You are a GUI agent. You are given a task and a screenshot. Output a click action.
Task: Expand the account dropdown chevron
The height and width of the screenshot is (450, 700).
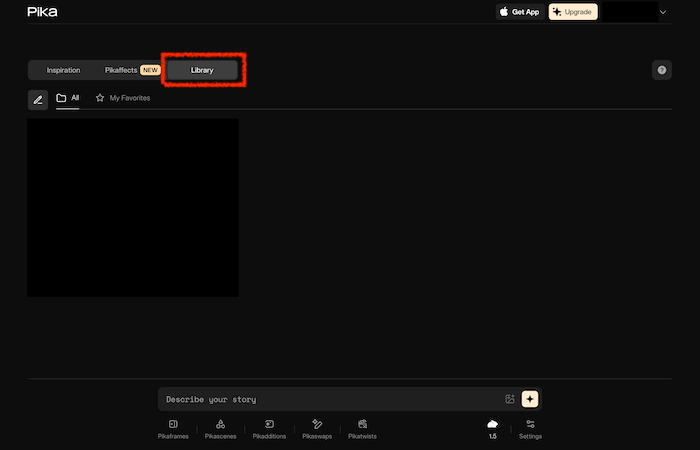click(663, 12)
